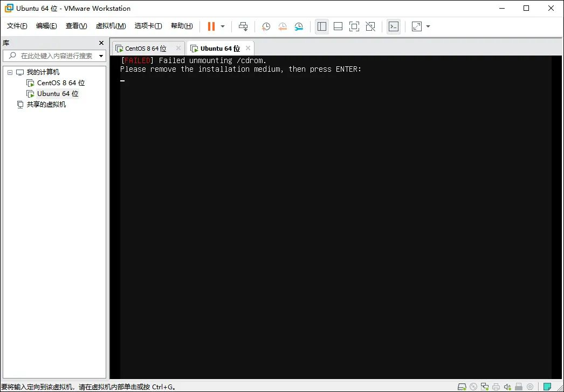The height and width of the screenshot is (392, 564).
Task: Open the 选项卡(T) menu
Action: tap(148, 26)
